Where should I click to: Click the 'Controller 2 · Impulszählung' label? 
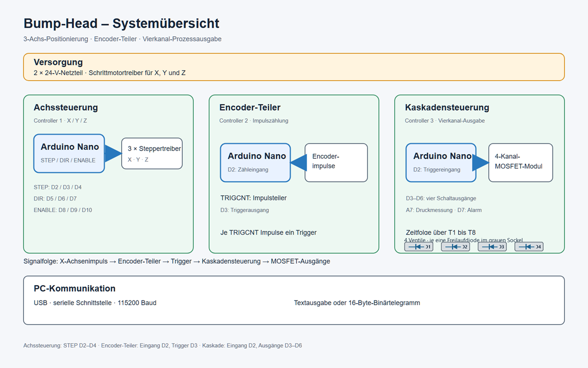254,120
